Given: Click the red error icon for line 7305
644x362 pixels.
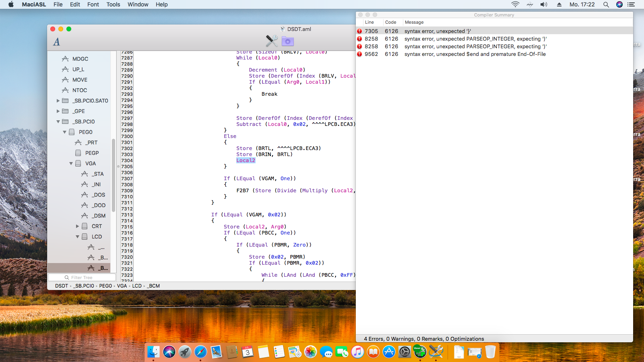Looking at the screenshot, I should pyautogui.click(x=359, y=31).
